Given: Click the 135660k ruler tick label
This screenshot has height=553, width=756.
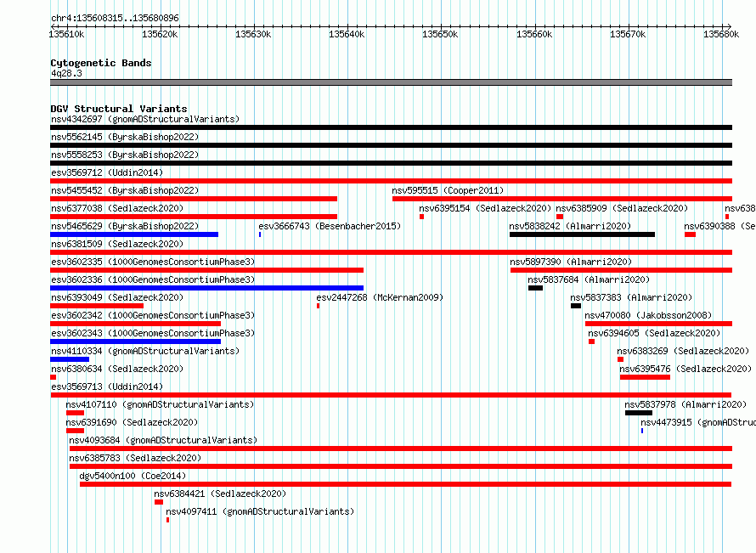Looking at the screenshot, I should (534, 34).
